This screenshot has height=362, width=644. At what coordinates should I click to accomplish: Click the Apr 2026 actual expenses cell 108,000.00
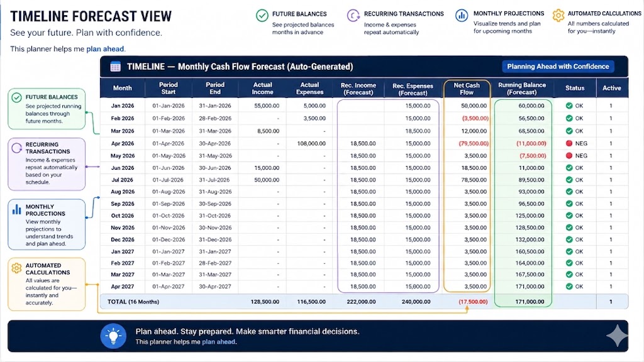point(311,143)
